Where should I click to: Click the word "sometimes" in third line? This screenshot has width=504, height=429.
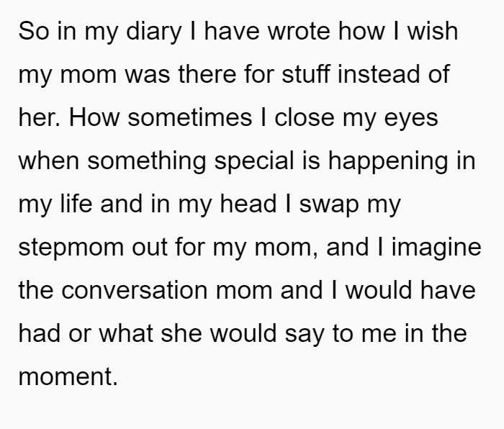[189, 117]
